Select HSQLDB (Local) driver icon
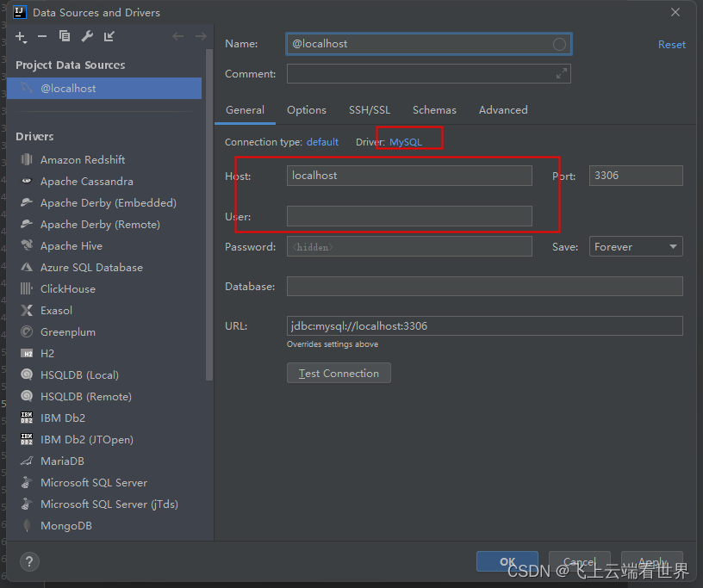The image size is (703, 588). click(27, 374)
